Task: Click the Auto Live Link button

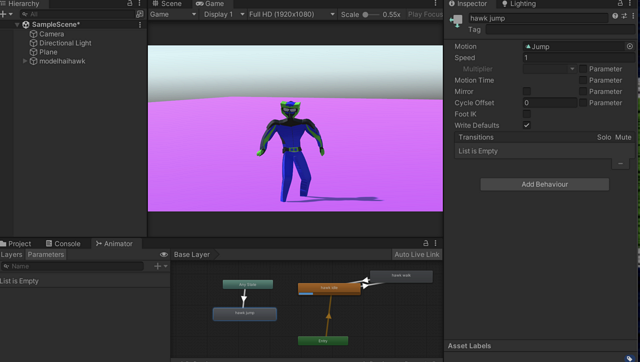Action: point(417,254)
